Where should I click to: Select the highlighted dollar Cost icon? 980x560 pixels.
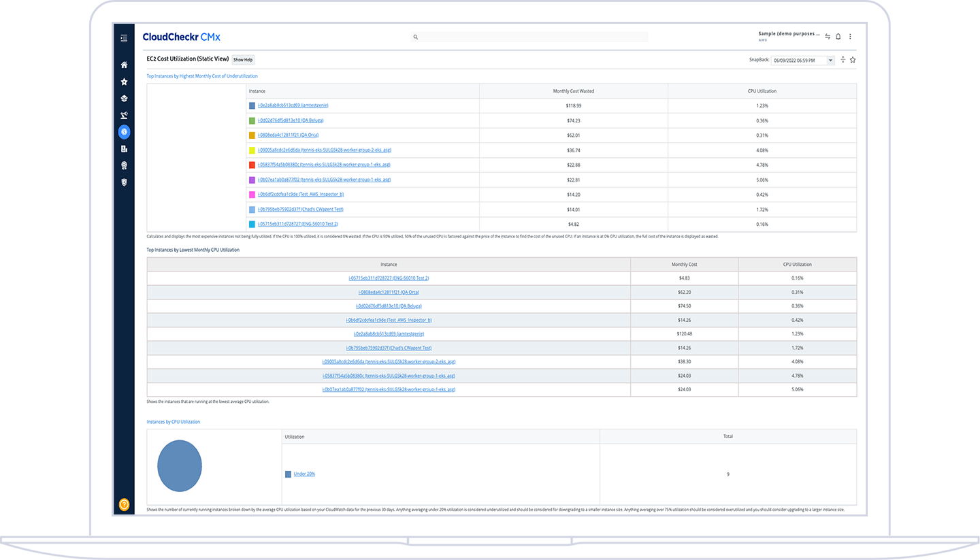coord(124,132)
